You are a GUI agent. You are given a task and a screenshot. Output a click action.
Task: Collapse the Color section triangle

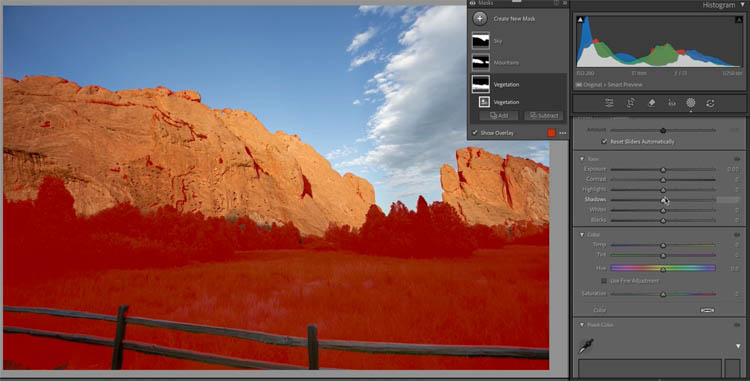[x=582, y=235]
